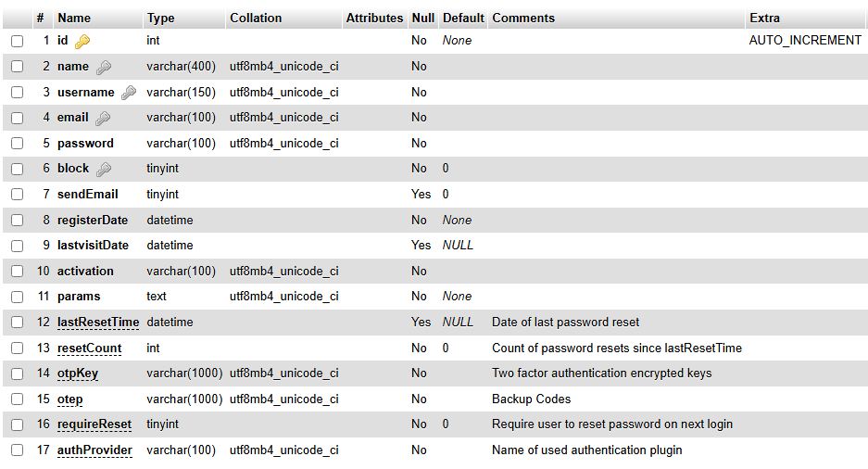The width and height of the screenshot is (868, 469).
Task: Select the params row checkbox
Action: [x=17, y=297]
